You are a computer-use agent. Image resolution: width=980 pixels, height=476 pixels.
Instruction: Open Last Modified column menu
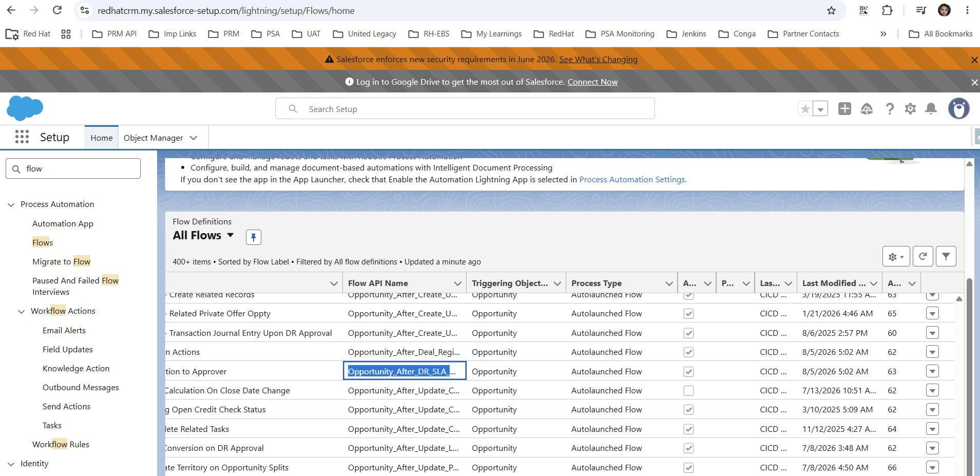[873, 283]
